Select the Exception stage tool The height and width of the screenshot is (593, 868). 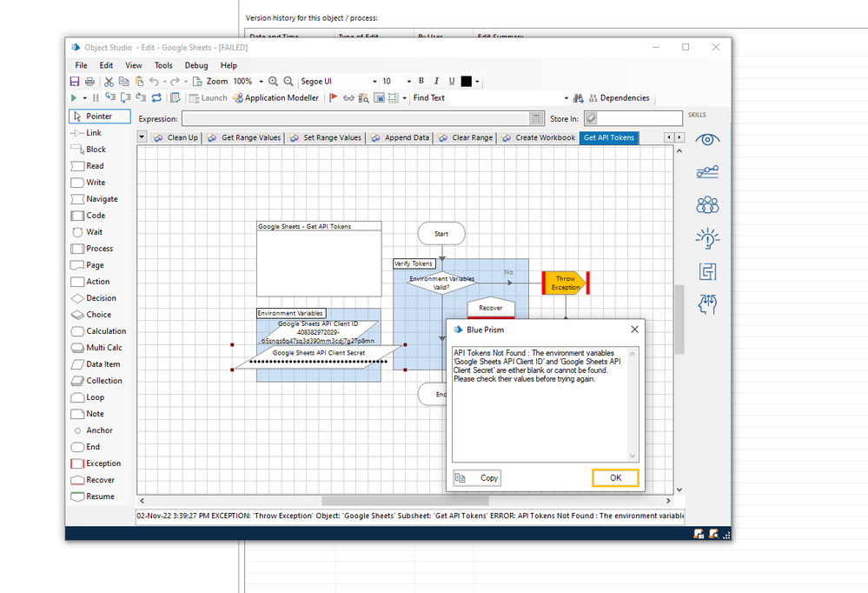point(103,463)
